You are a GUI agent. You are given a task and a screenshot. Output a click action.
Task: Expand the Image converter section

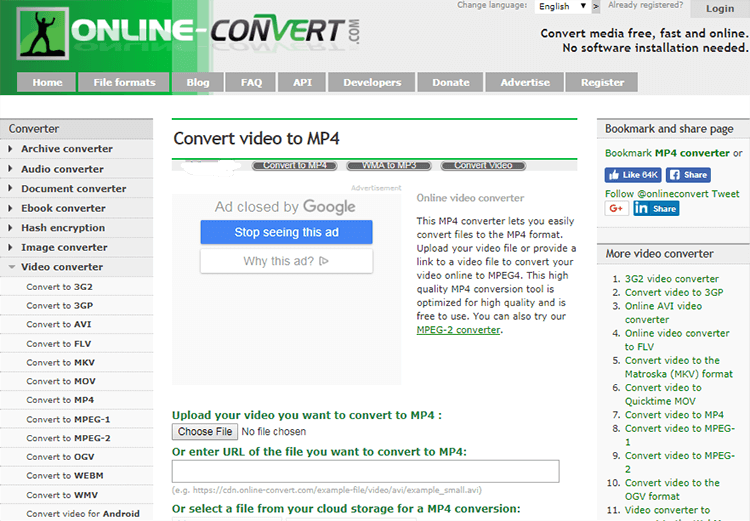77,247
